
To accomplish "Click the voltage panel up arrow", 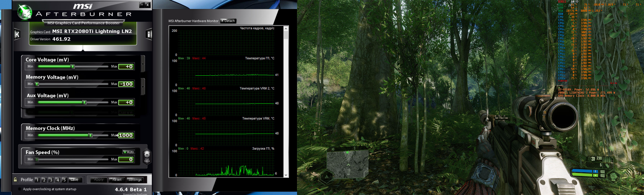I will [x=143, y=64].
